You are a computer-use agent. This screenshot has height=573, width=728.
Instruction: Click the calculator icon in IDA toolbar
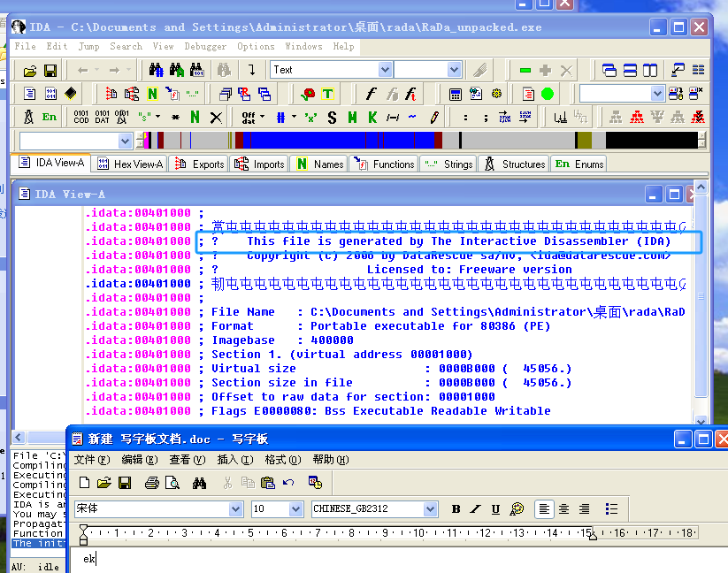pyautogui.click(x=456, y=95)
